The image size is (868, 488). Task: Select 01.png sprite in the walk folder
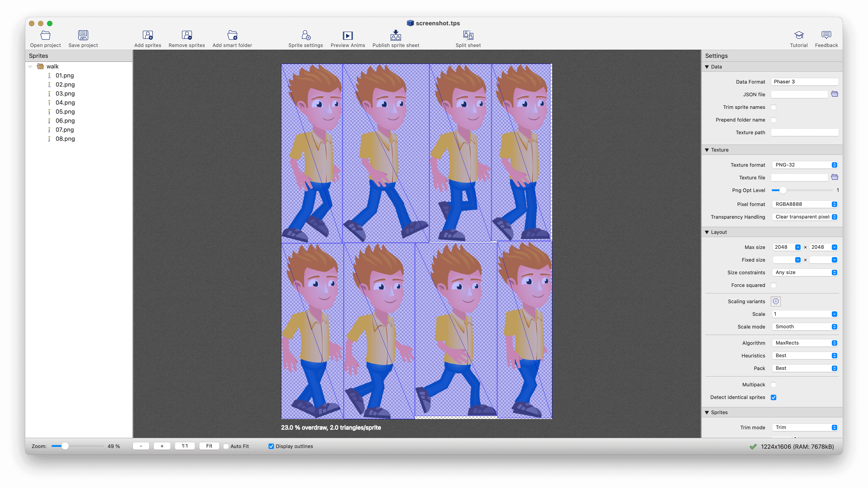click(x=64, y=75)
